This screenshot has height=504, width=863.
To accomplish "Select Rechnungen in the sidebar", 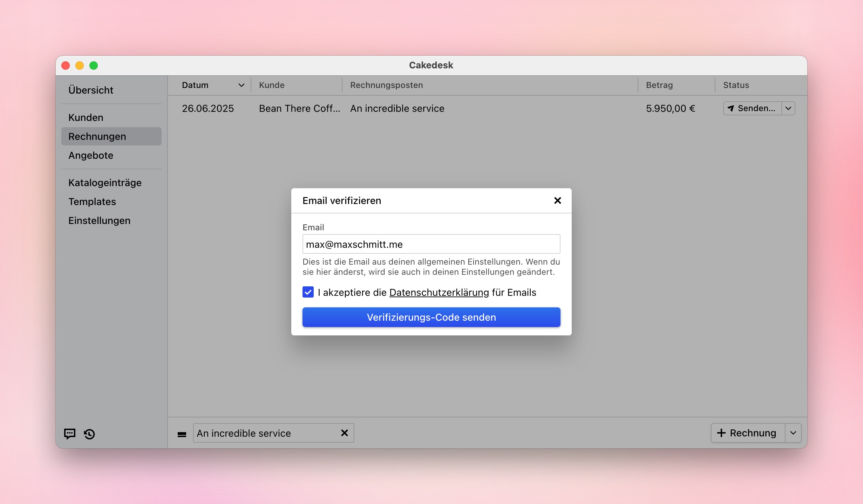I will 97,136.
